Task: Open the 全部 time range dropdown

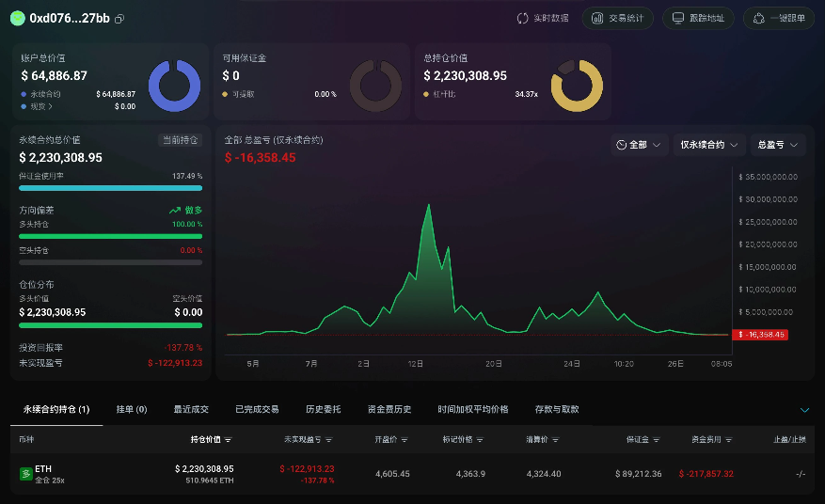Action: click(x=639, y=145)
